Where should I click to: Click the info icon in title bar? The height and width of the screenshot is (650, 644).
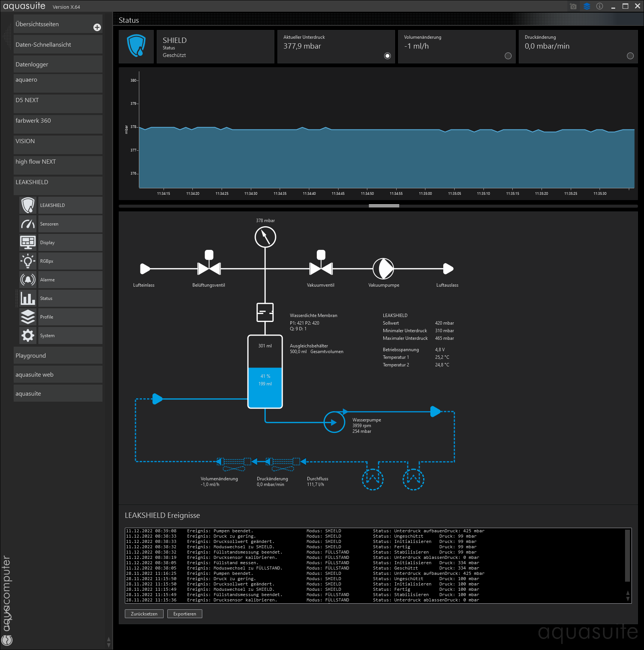(x=600, y=6)
